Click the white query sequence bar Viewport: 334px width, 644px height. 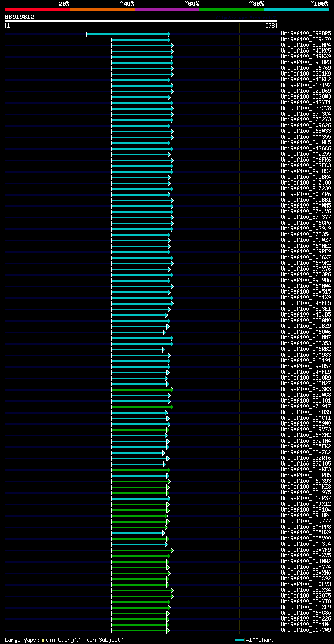tap(141, 21)
